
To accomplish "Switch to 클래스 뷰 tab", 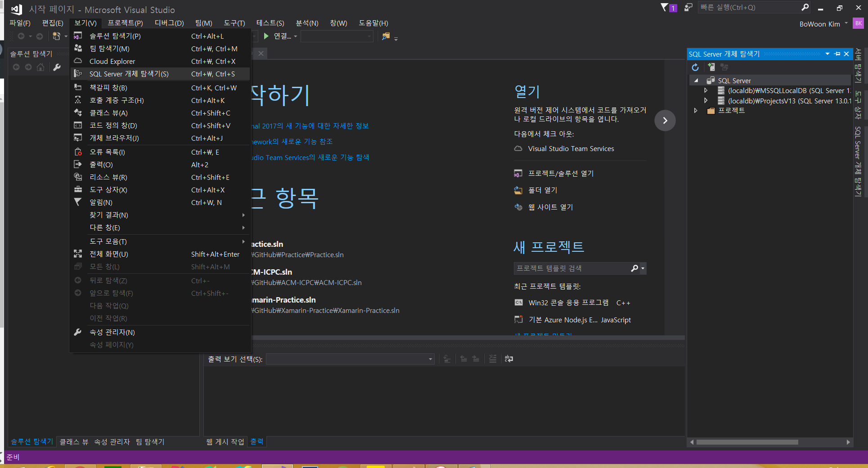I will pos(74,442).
